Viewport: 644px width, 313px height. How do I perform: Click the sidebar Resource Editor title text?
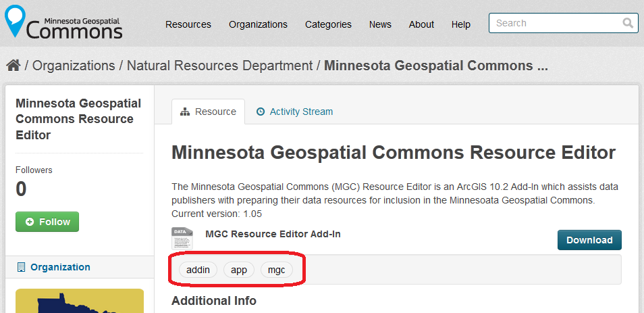pyautogui.click(x=78, y=119)
